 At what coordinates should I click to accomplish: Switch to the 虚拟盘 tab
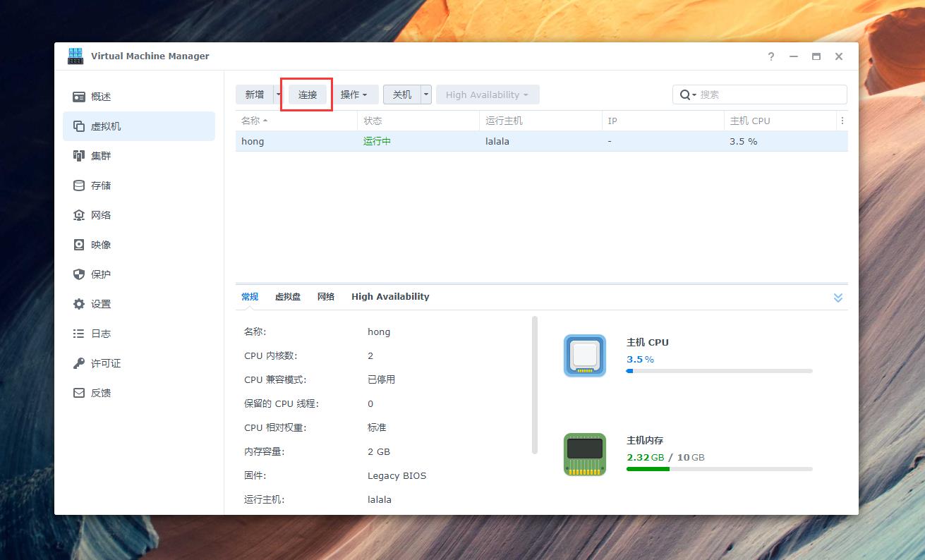pos(286,296)
